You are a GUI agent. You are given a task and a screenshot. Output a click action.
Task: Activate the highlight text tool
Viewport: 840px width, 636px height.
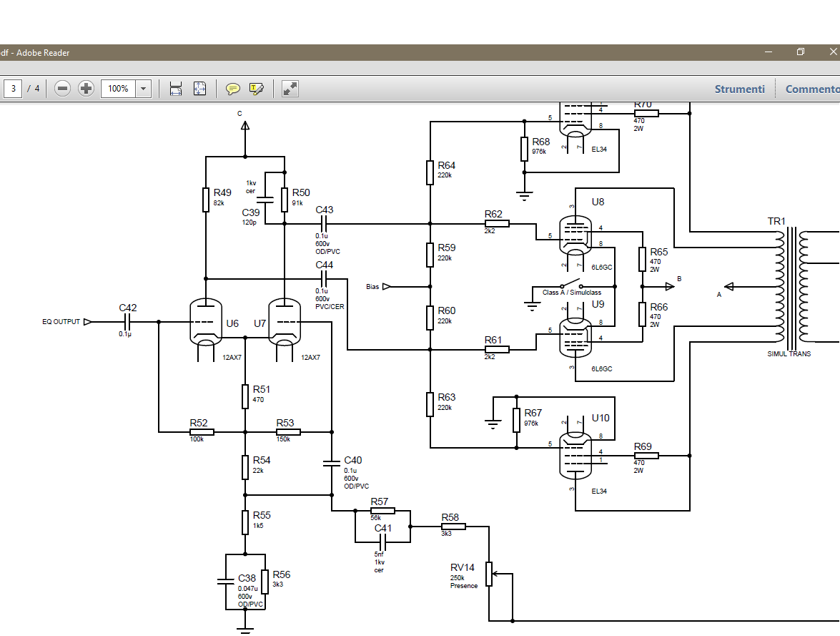point(256,89)
